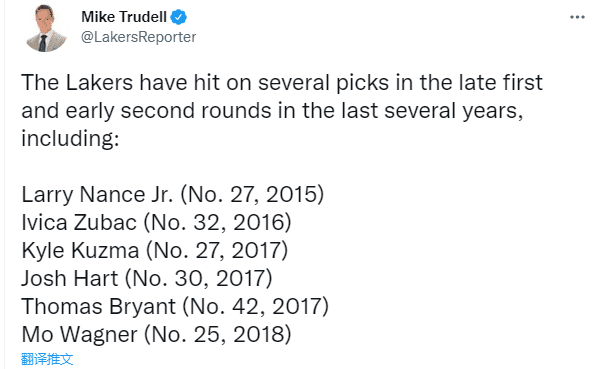Click the name Josh Hart

70,279
